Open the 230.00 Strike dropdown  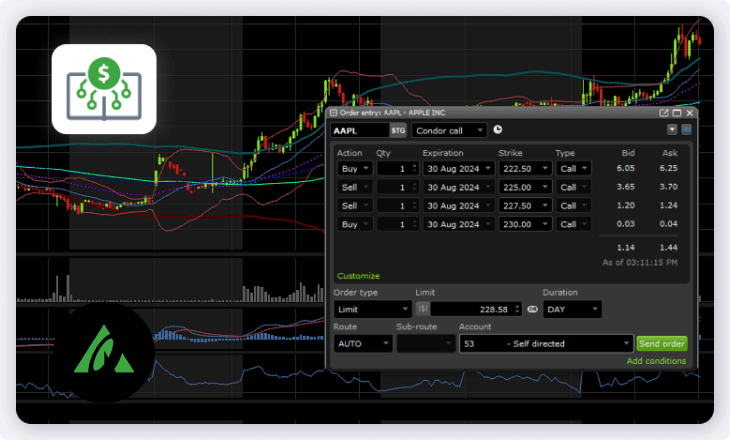[x=525, y=224]
